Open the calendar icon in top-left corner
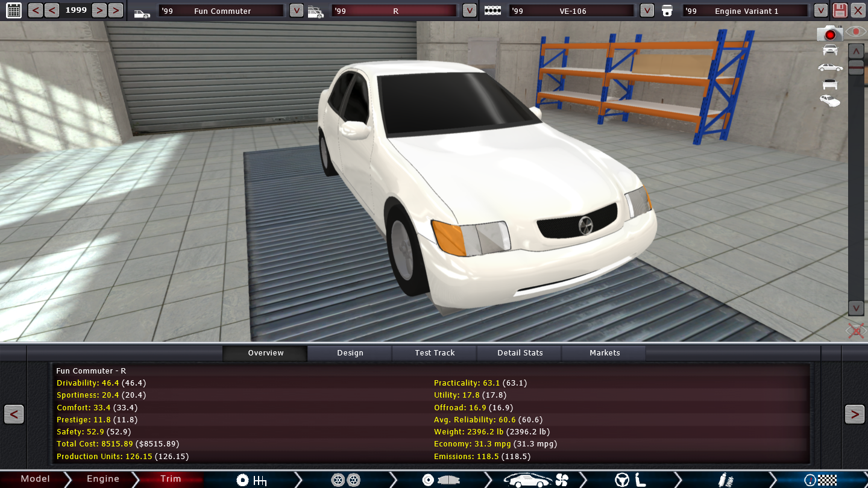Image resolution: width=868 pixels, height=488 pixels. (13, 10)
